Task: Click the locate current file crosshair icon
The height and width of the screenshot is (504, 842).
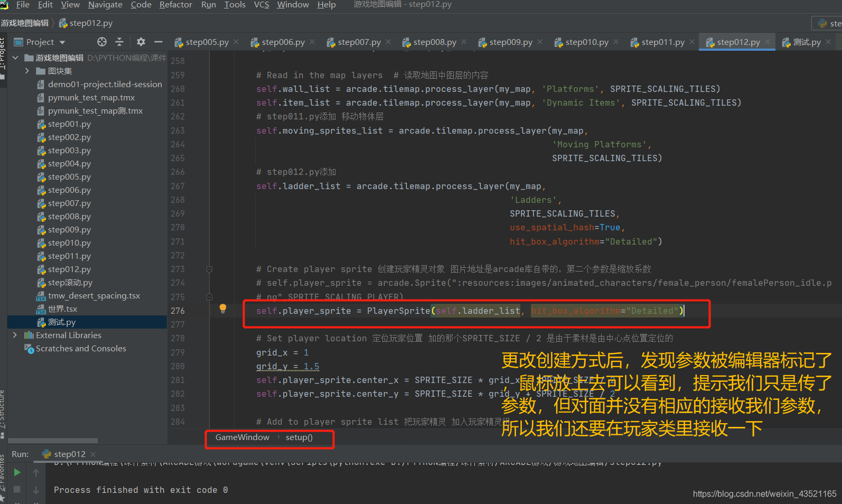Action: point(102,42)
